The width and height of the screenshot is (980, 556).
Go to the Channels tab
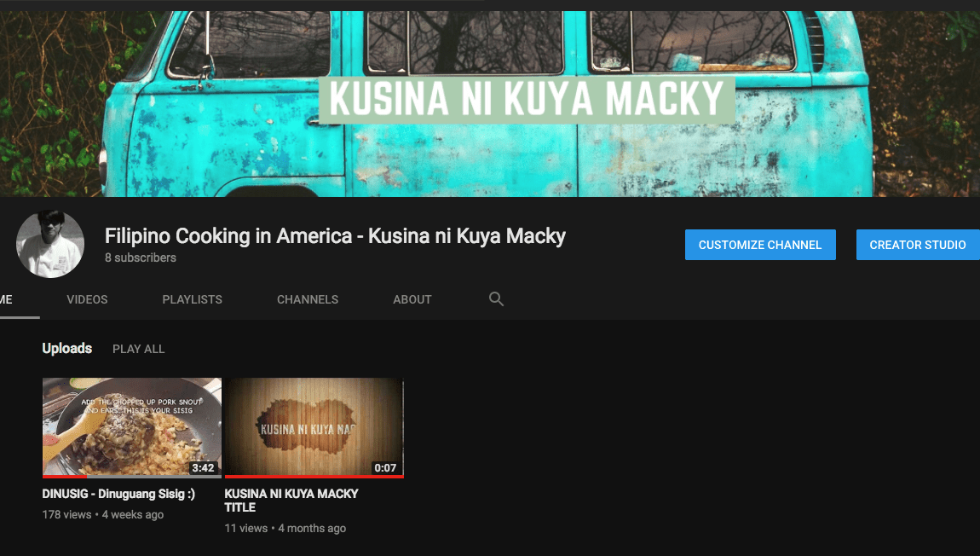point(308,299)
